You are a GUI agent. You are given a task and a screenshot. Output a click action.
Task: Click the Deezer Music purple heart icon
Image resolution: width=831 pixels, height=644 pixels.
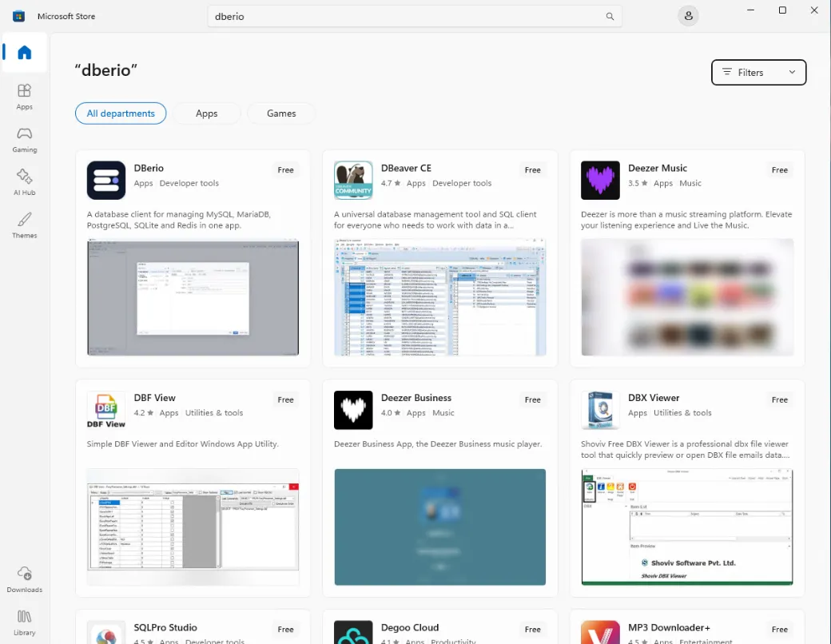tap(600, 181)
